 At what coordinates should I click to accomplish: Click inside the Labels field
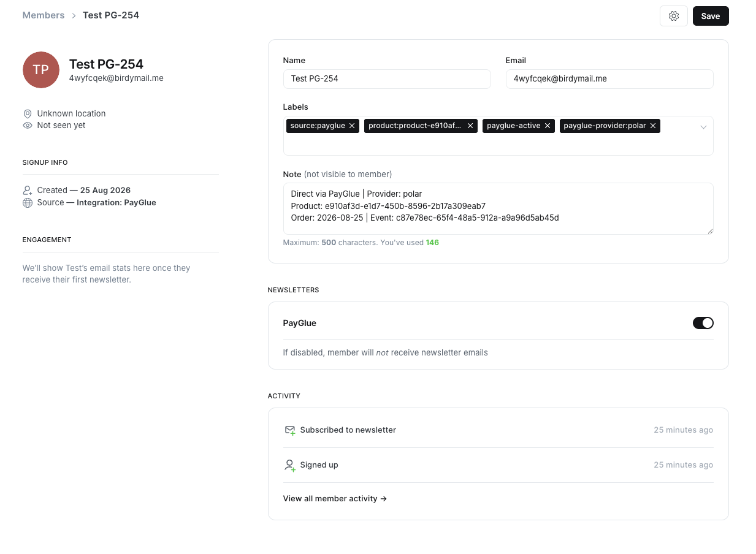pyautogui.click(x=498, y=135)
